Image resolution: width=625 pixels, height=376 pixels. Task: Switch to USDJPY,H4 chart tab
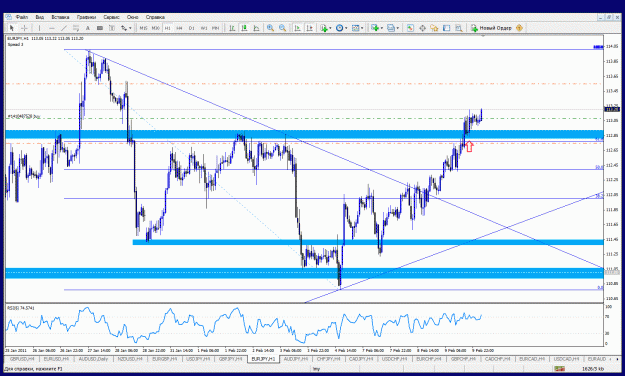198,359
